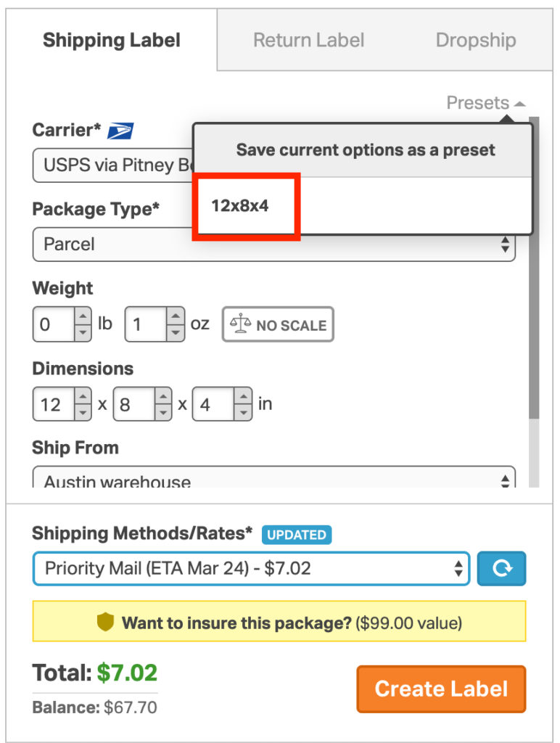Collapse the Presets dropdown arrow

[519, 104]
